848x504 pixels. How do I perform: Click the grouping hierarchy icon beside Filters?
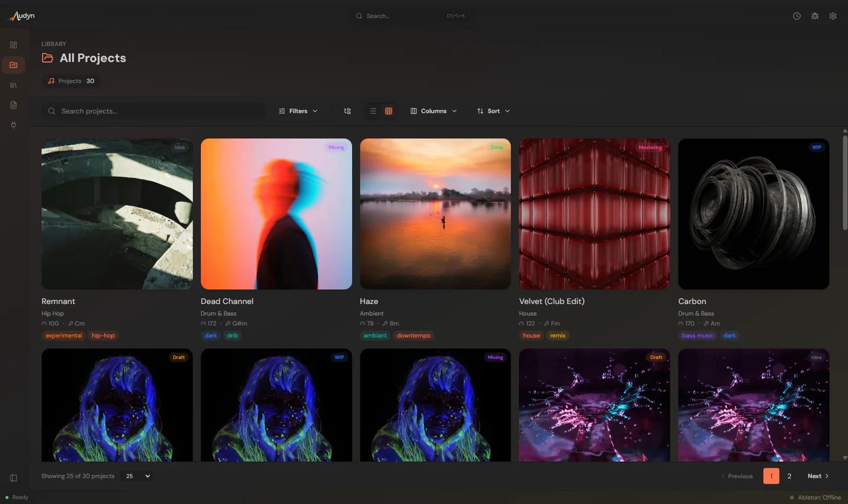[348, 111]
